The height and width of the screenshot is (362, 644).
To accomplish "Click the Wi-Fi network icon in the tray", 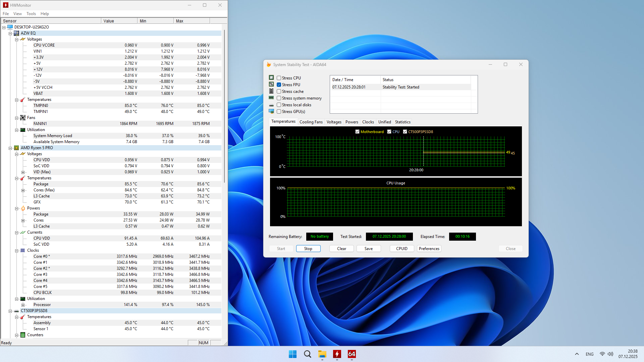I will pos(602,354).
